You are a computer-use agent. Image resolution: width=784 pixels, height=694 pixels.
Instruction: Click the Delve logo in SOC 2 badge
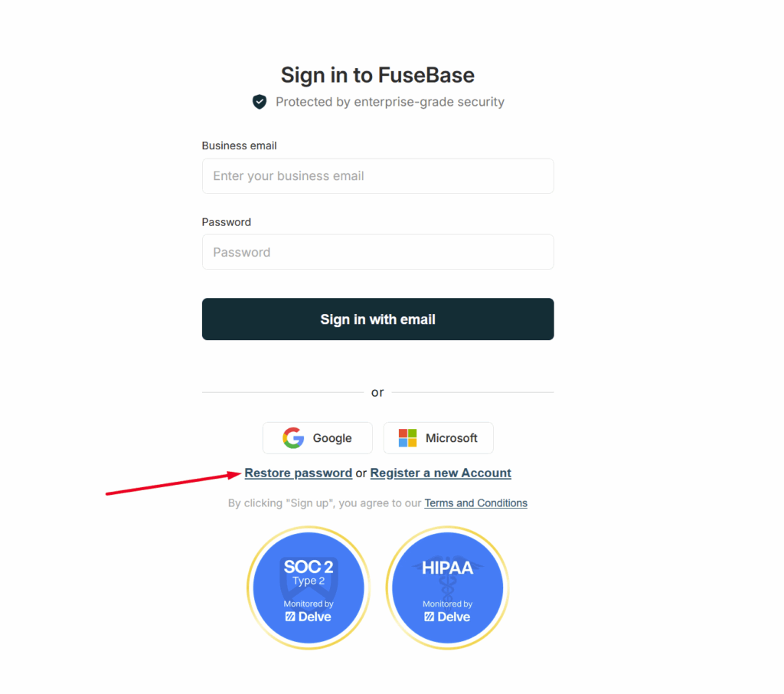(309, 617)
